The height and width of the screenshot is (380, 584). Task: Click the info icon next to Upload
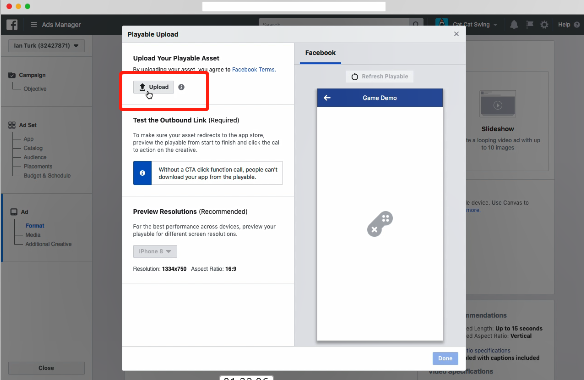pos(181,87)
